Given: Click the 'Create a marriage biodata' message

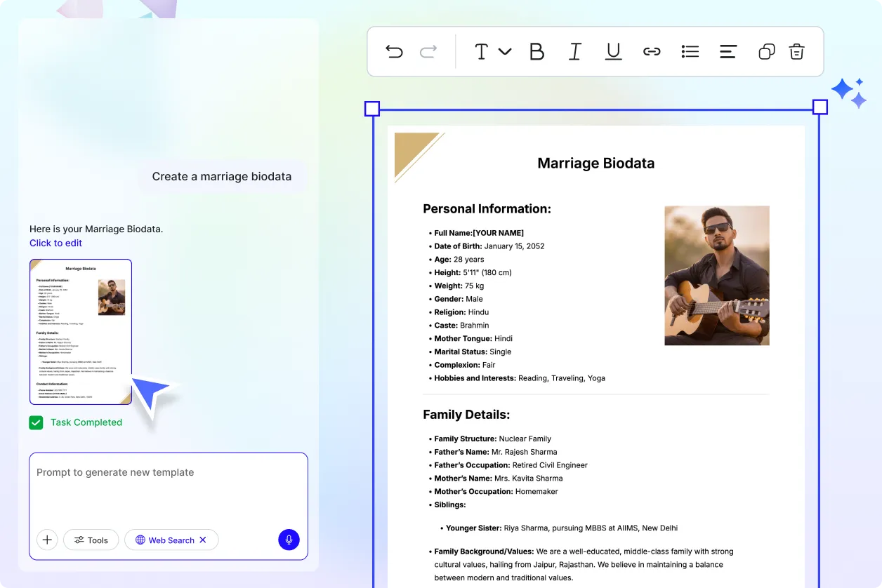Looking at the screenshot, I should coord(222,176).
